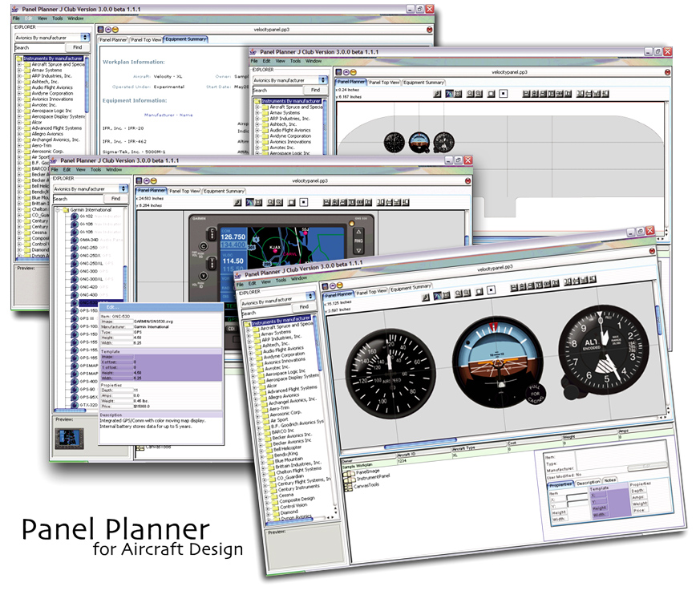Collapse the Garmin International tree node
The height and width of the screenshot is (607, 700).
pos(57,209)
